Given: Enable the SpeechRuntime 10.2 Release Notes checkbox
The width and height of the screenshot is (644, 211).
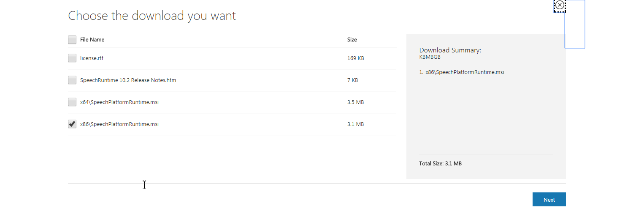Looking at the screenshot, I should [72, 80].
